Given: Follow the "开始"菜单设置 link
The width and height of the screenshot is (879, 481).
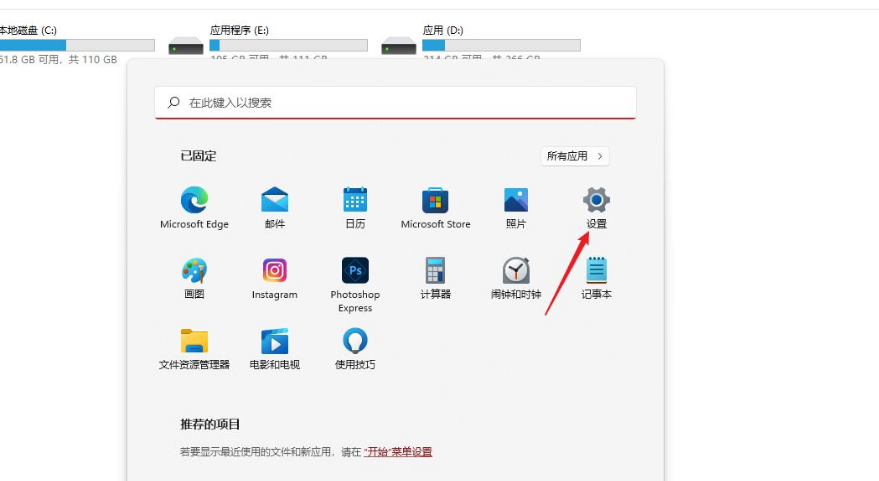Looking at the screenshot, I should tap(398, 452).
